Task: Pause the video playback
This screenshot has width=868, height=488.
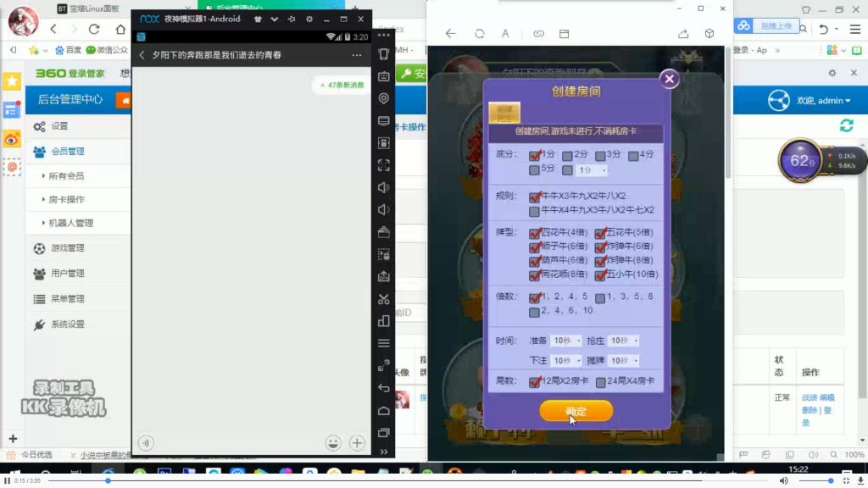Action: click(x=7, y=481)
